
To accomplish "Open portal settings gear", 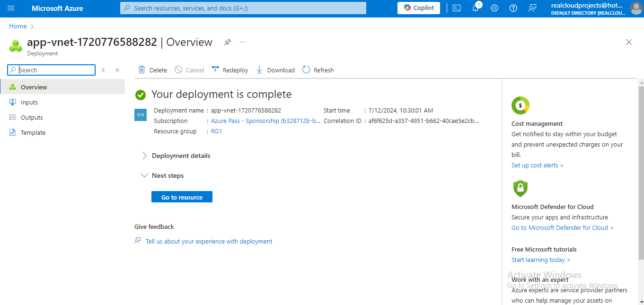I will click(x=494, y=8).
